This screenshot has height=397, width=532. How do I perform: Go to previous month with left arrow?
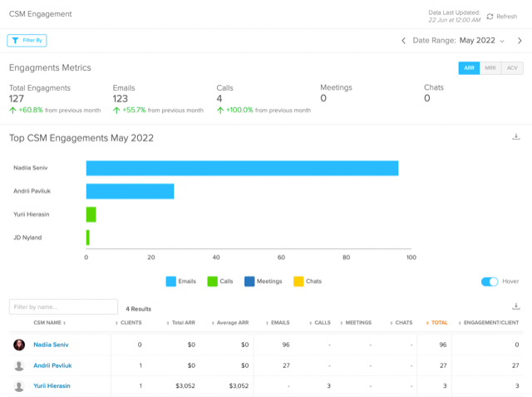(404, 40)
